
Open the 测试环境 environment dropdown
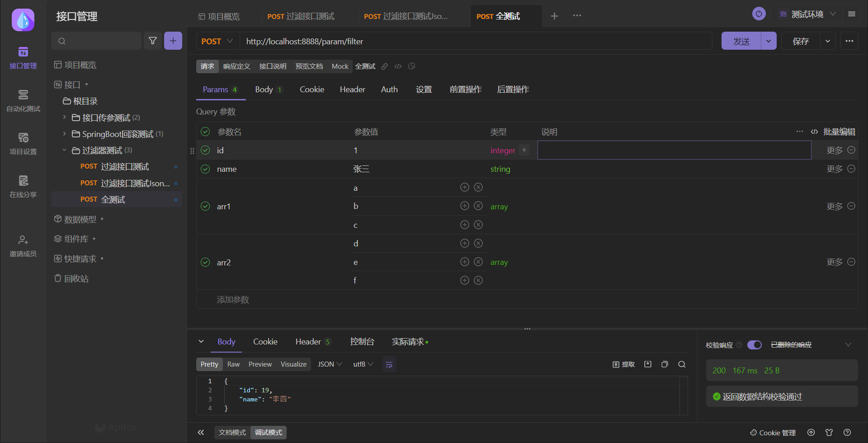coord(807,14)
